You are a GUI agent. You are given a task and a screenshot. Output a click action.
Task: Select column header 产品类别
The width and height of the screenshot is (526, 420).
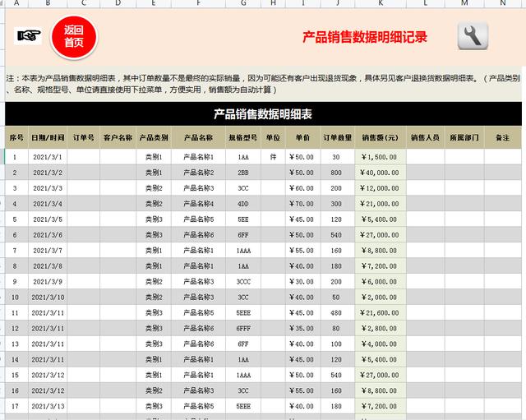[x=154, y=137]
